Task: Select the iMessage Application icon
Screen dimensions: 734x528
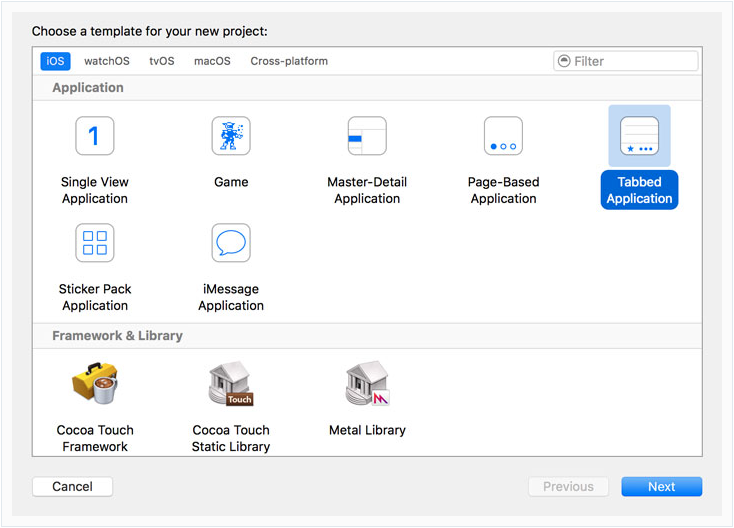Action: (231, 243)
